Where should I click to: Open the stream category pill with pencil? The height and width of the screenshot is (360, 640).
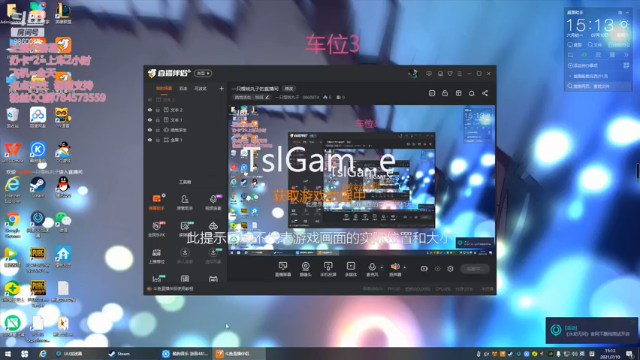click(x=251, y=97)
